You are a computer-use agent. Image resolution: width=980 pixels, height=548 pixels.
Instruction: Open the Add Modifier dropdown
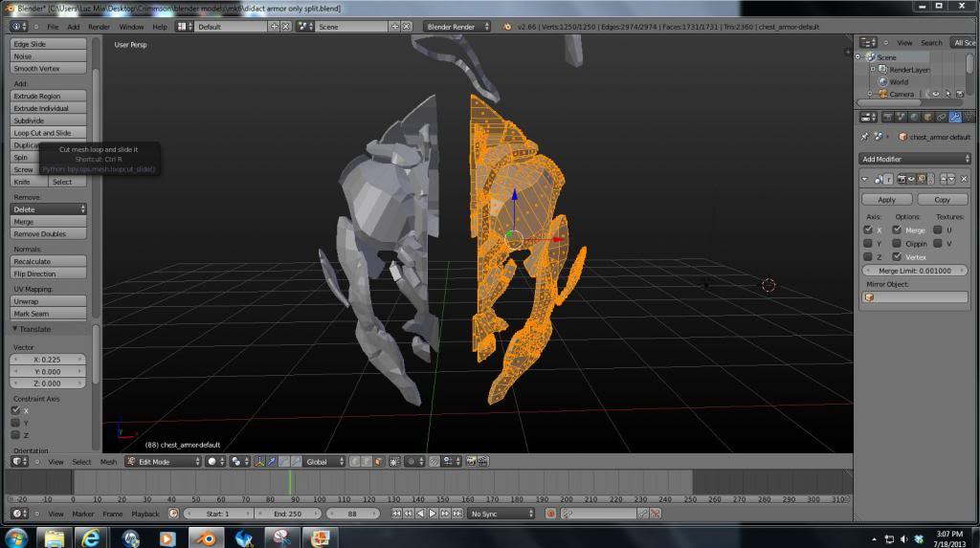(x=915, y=159)
